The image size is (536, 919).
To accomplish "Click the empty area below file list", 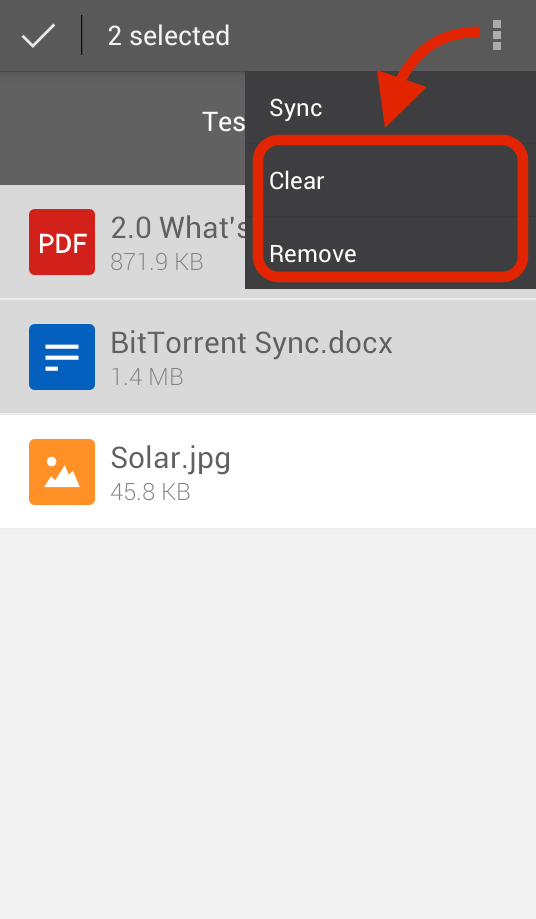I will pyautogui.click(x=268, y=724).
